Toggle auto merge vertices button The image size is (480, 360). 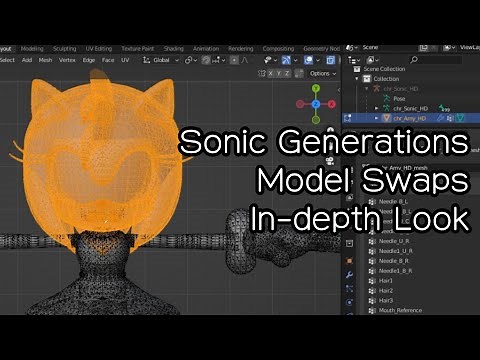coord(299,73)
